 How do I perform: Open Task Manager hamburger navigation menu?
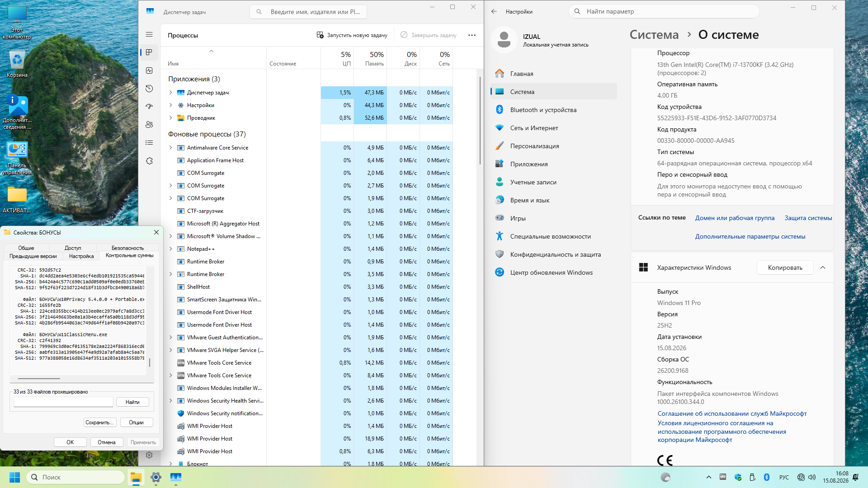click(149, 34)
